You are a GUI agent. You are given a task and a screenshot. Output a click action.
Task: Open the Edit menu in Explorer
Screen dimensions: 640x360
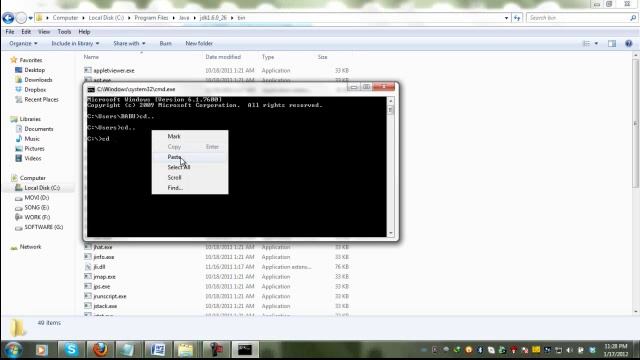pyautogui.click(x=26, y=32)
